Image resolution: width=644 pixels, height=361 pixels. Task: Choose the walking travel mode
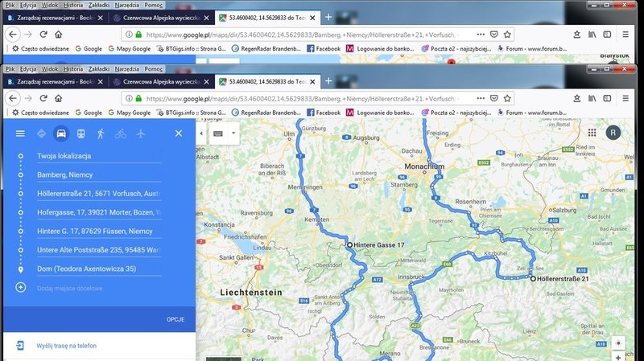[x=101, y=133]
